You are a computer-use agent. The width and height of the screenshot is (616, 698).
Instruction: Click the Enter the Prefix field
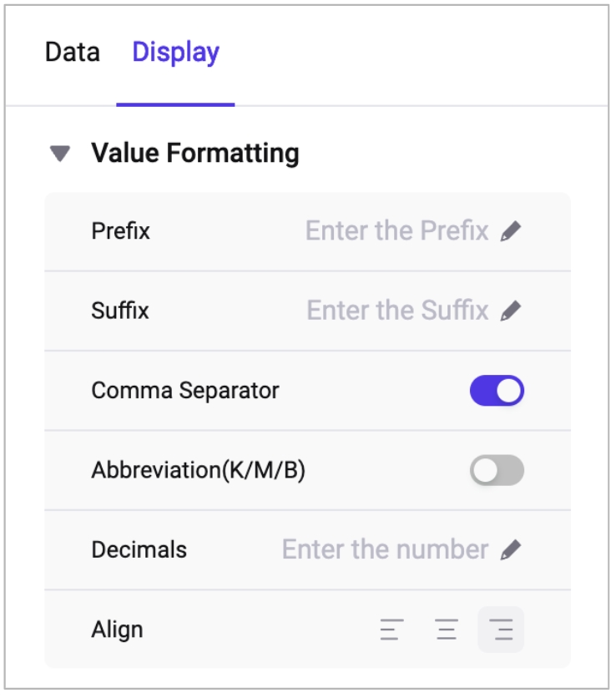(x=396, y=231)
